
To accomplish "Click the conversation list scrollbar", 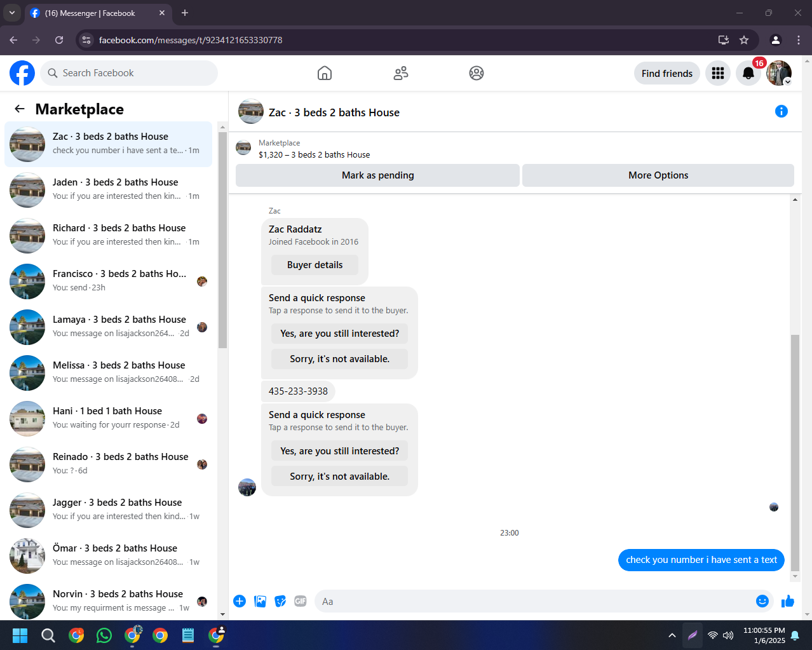I will point(222,240).
